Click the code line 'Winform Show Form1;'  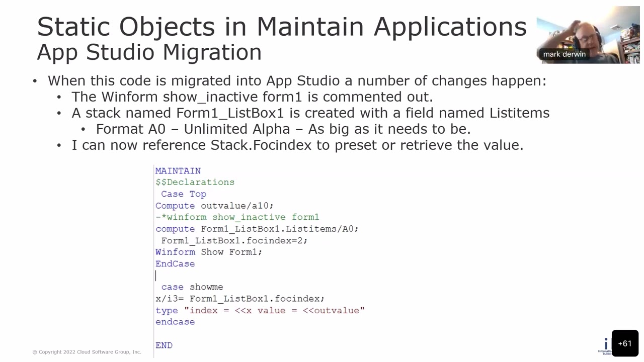pos(209,252)
